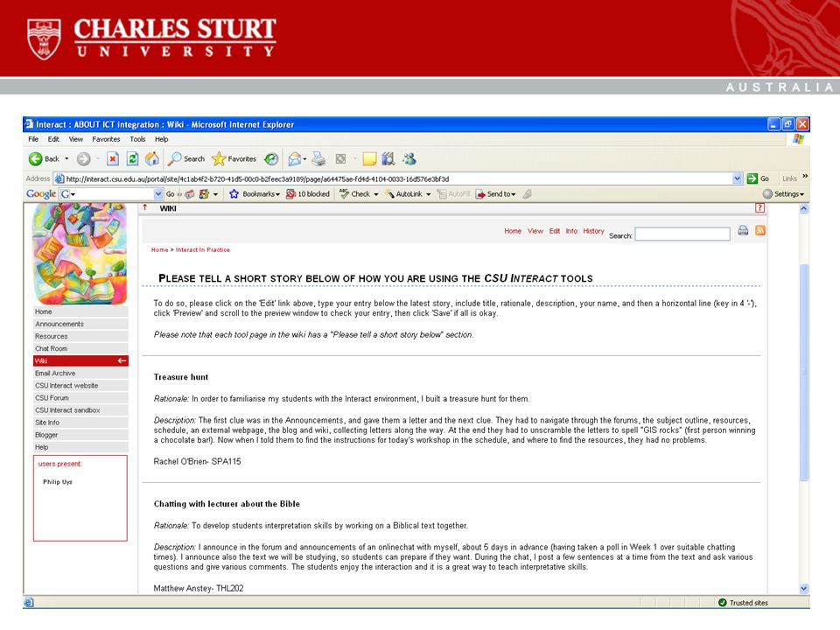Open the Tools menu

[x=137, y=139]
